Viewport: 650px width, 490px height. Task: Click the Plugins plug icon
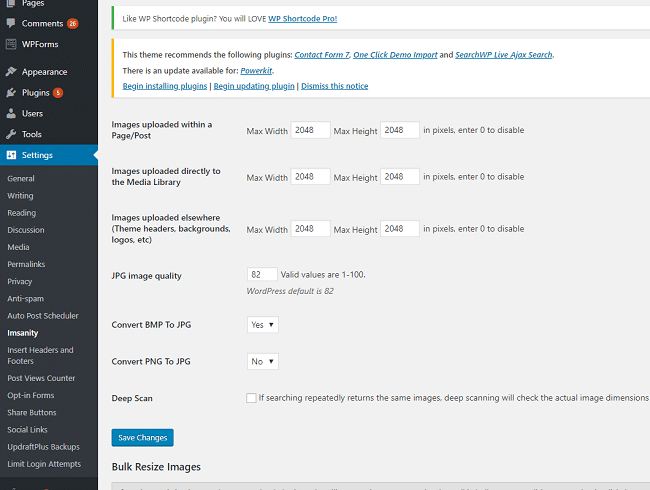click(11, 93)
